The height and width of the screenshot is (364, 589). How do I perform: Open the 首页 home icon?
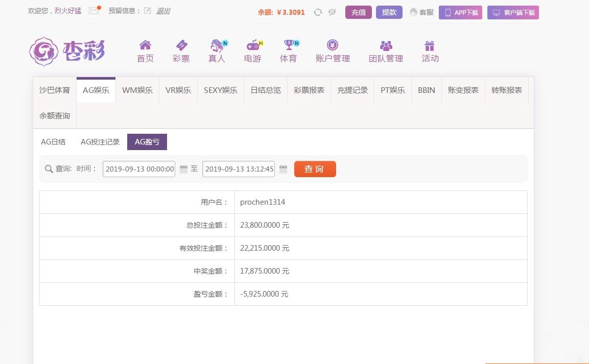tap(145, 50)
